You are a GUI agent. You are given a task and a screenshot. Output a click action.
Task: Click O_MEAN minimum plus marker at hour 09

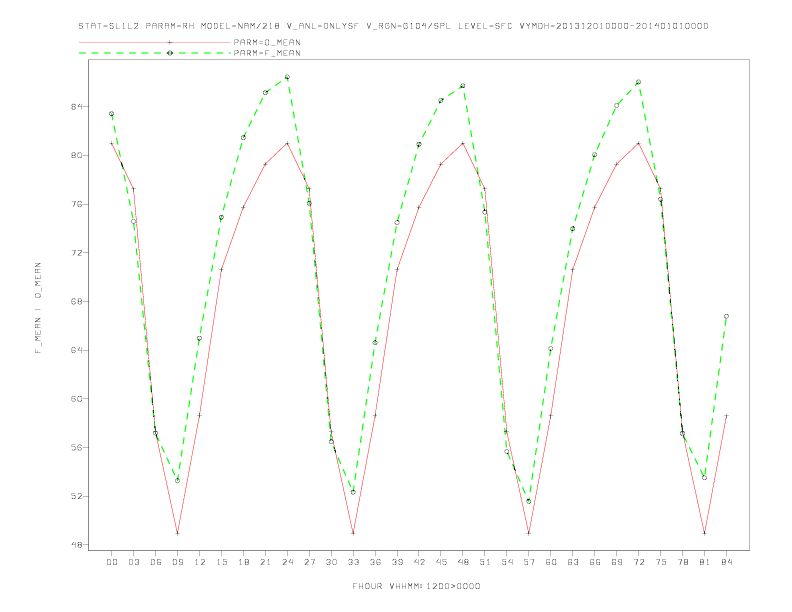pos(177,533)
